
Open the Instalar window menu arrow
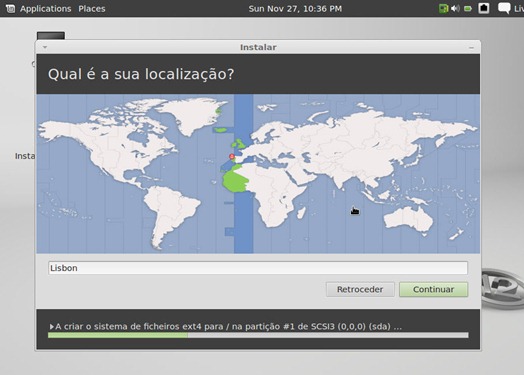pos(45,47)
